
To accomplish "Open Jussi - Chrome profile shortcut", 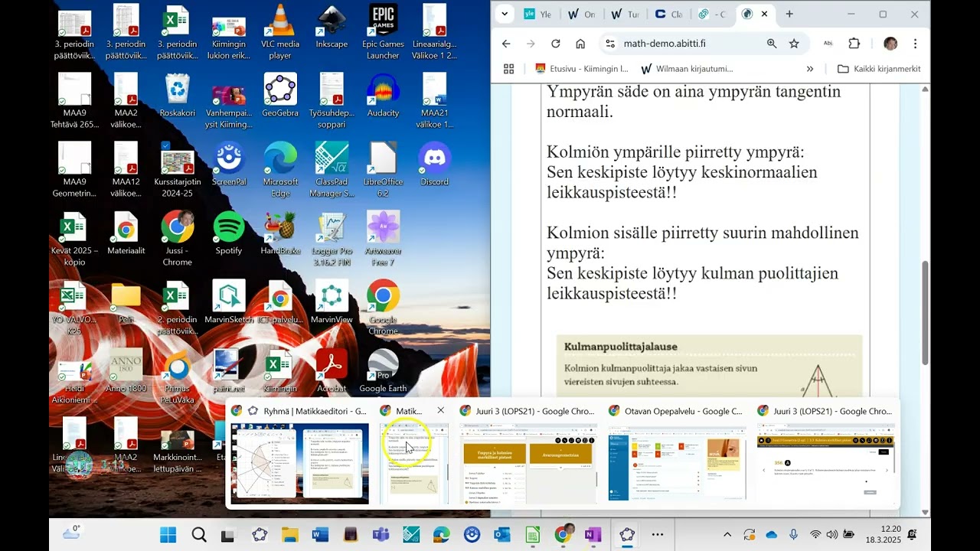I will coord(178,239).
